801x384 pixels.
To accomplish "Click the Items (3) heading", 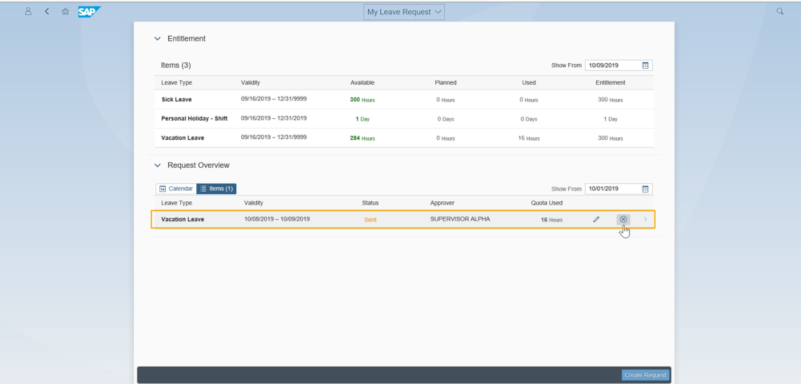I will (176, 65).
